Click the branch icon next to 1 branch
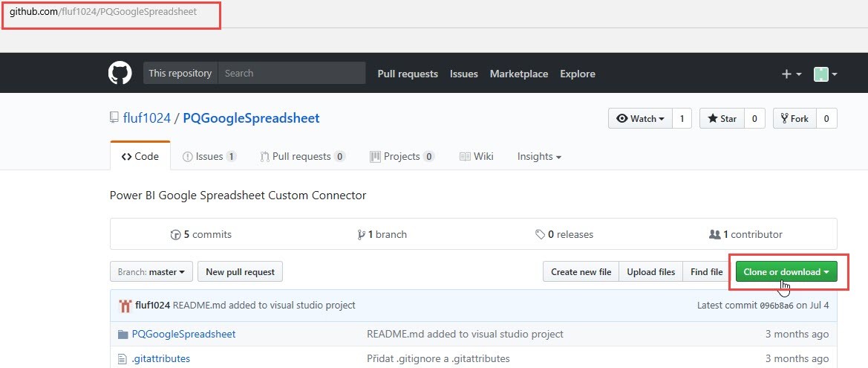 (362, 235)
